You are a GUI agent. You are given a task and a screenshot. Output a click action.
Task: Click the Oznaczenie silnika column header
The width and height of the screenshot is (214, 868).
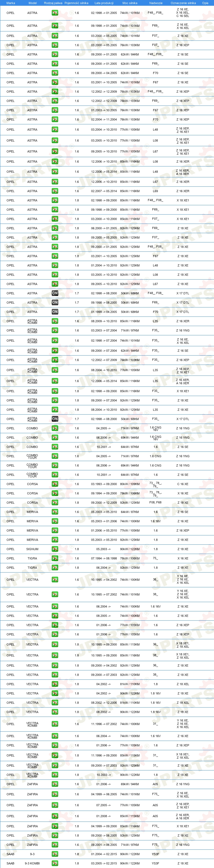point(183,3)
